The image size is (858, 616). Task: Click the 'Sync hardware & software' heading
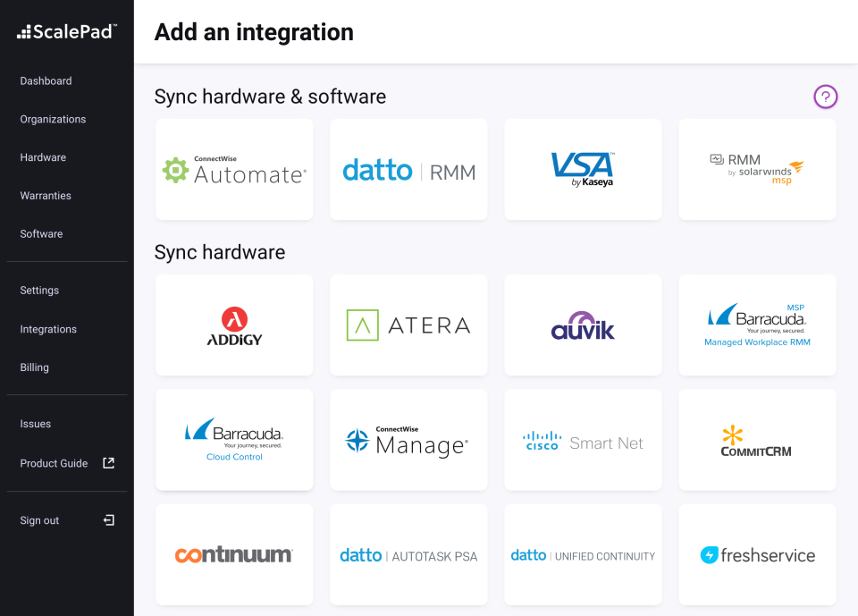pos(270,97)
